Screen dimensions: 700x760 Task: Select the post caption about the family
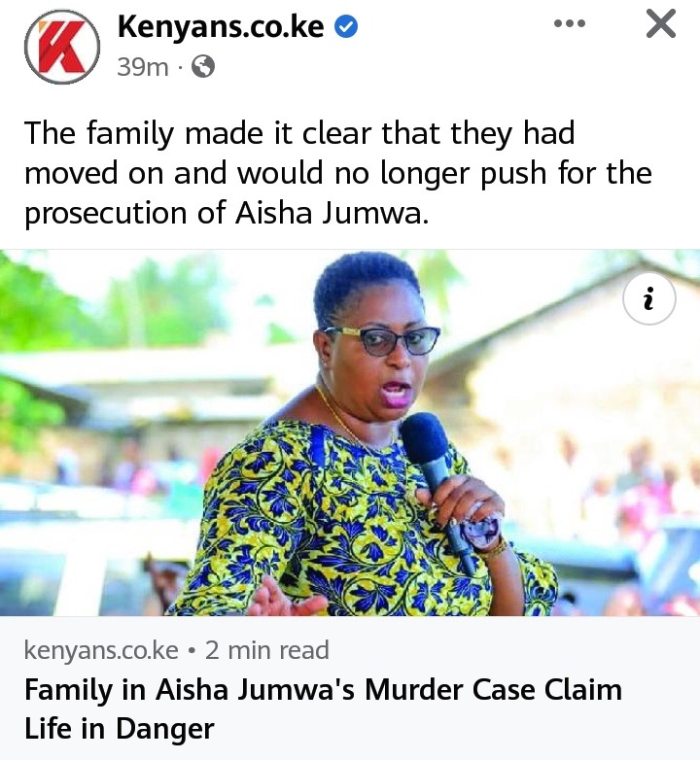tap(338, 173)
